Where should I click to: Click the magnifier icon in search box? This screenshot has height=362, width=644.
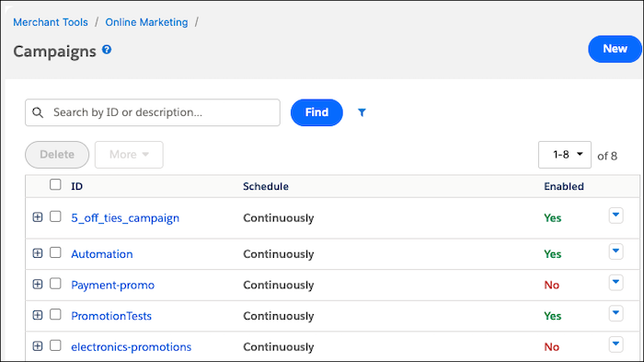tap(38, 112)
